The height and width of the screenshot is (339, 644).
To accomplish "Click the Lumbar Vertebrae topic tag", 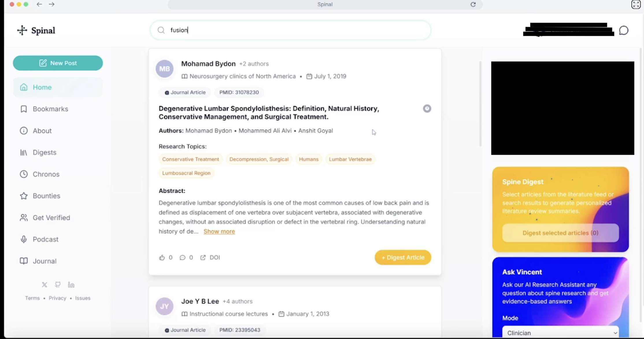I will [x=350, y=159].
